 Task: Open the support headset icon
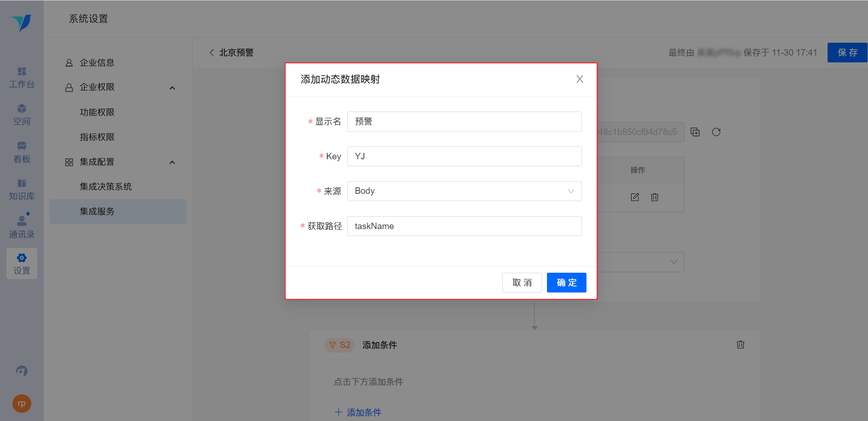pyautogui.click(x=22, y=370)
